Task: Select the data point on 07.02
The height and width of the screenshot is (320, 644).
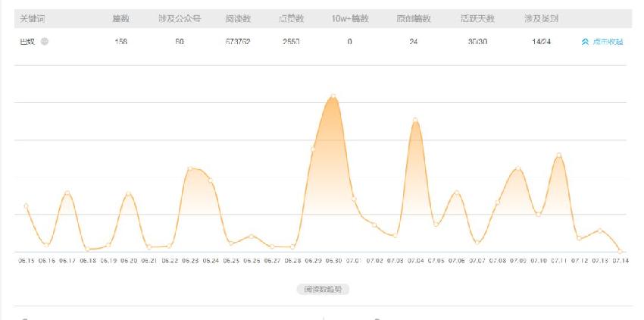Action: point(374,225)
